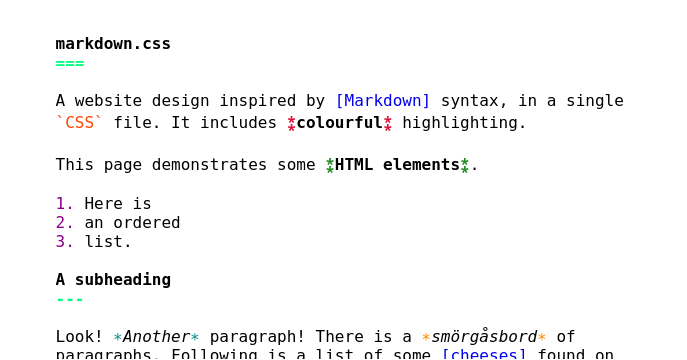The image size is (687, 360).
Task: Click list item '2. an ordered'
Action: [118, 222]
